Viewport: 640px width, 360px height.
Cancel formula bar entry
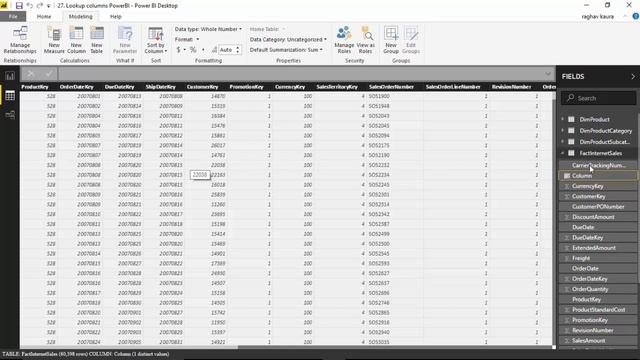pyautogui.click(x=31, y=74)
